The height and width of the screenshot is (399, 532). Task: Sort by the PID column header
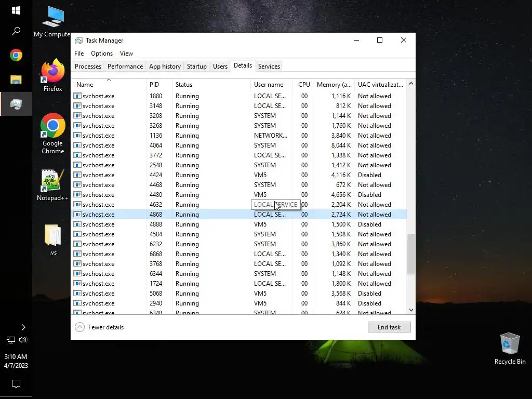pyautogui.click(x=159, y=85)
